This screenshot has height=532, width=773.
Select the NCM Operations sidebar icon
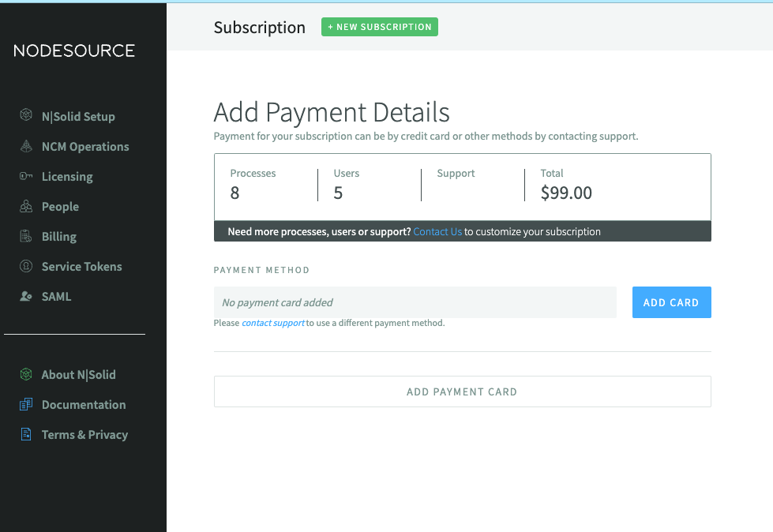point(25,146)
